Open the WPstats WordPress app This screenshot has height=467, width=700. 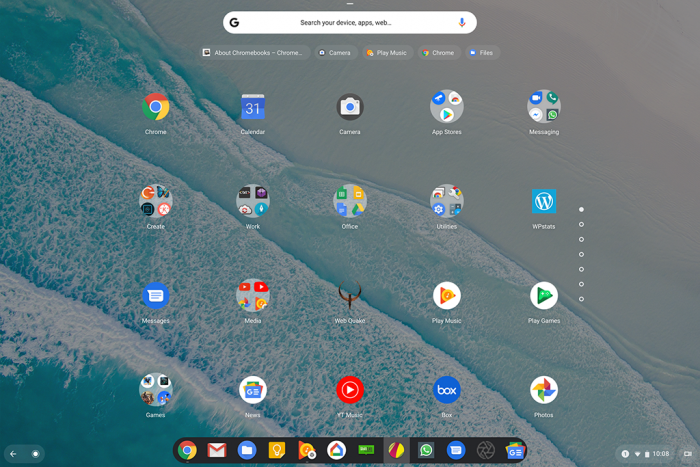coord(544,201)
